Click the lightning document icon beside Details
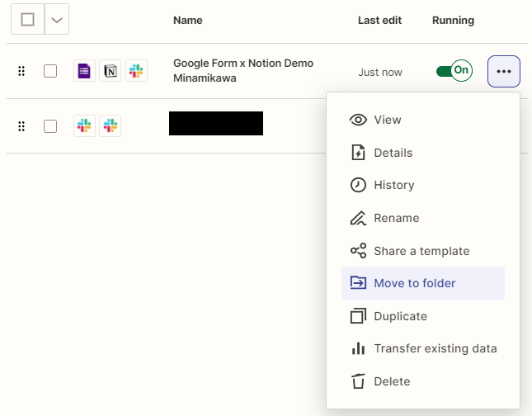Viewport: 532px width, 416px height. pos(358,152)
